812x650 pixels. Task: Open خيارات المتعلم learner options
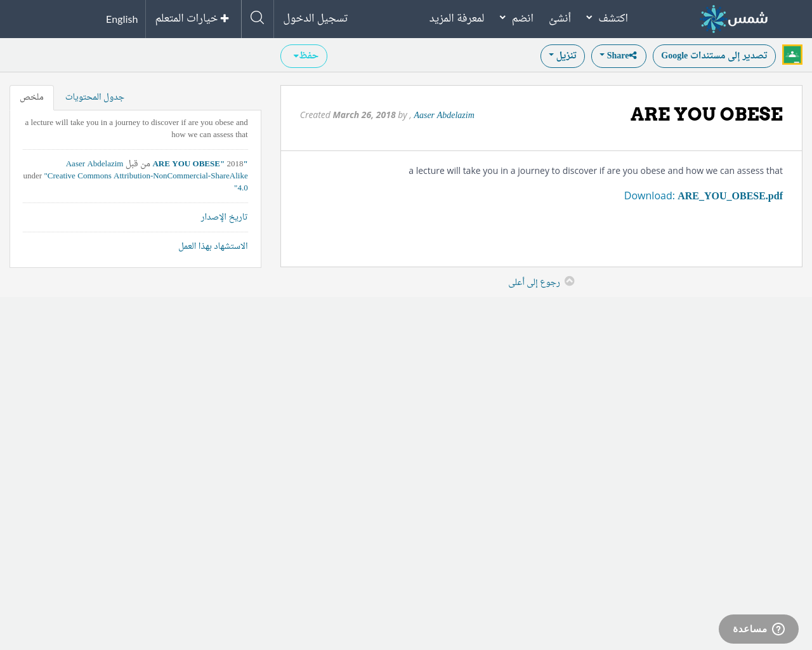[192, 18]
